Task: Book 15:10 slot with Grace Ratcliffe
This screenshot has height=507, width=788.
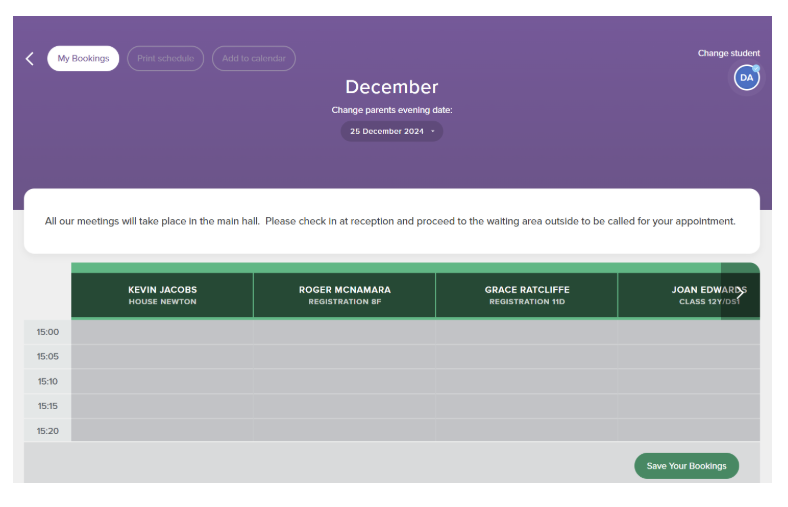Action: 526,381
